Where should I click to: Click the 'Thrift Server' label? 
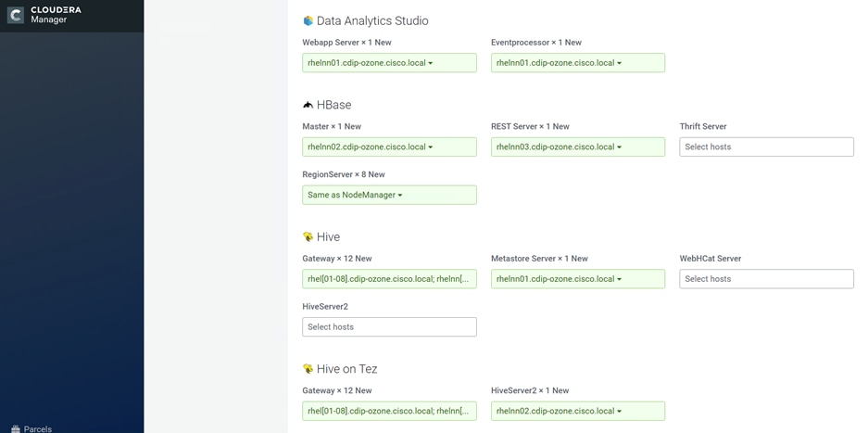703,126
